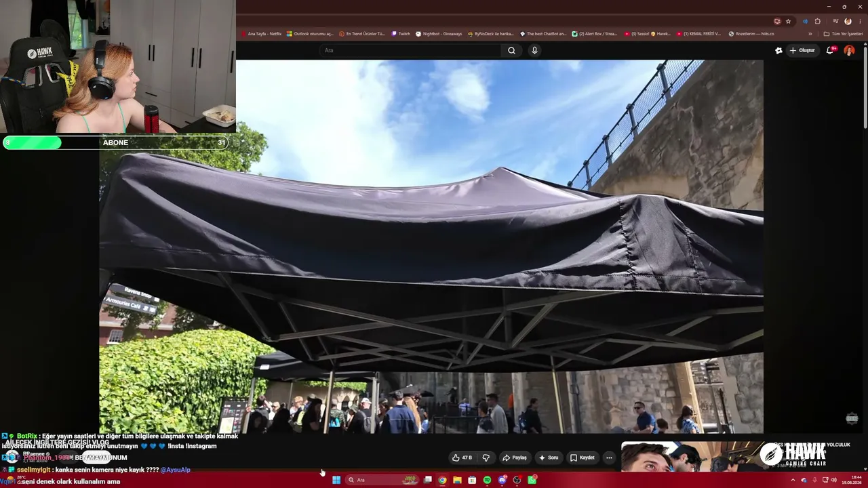Open Discord from the taskbar
The height and width of the screenshot is (488, 868).
click(502, 480)
